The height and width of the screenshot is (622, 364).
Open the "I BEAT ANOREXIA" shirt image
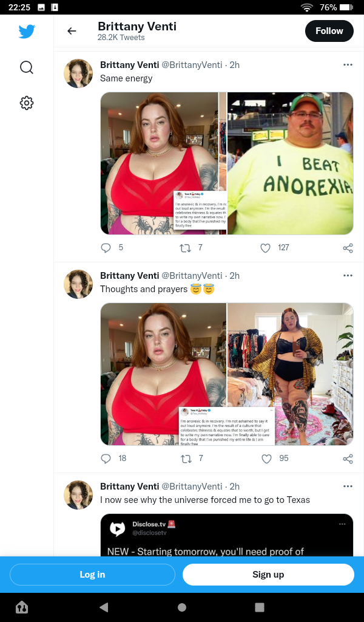pyautogui.click(x=290, y=163)
